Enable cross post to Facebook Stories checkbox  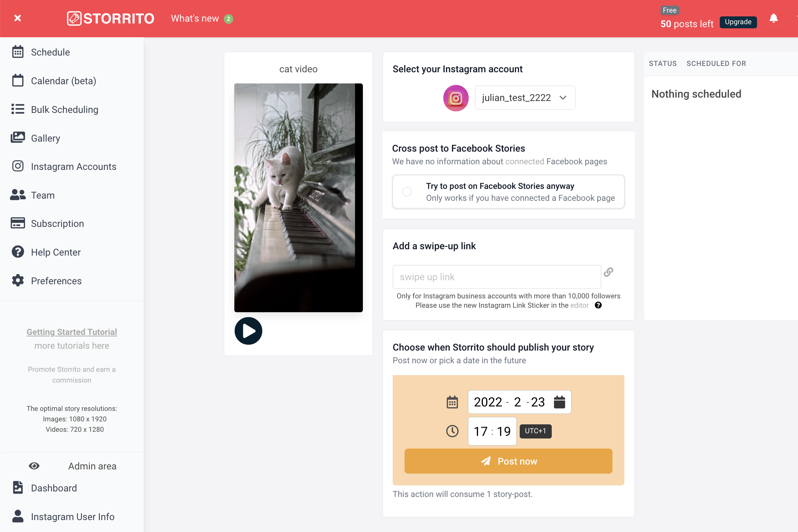(407, 191)
